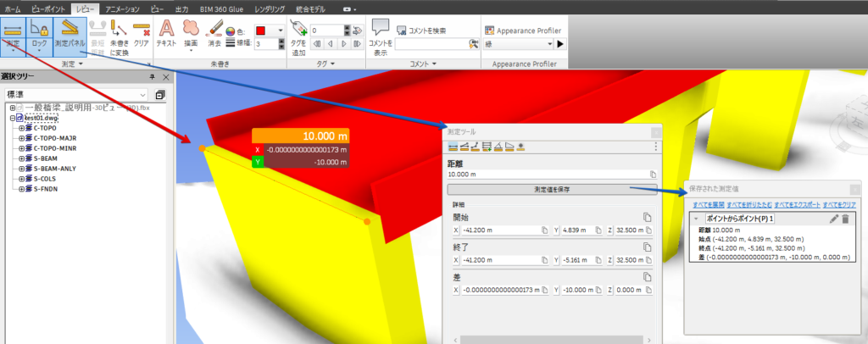Delete saved measurement with trash icon
Screen dimensions: 868x344
pos(844,219)
